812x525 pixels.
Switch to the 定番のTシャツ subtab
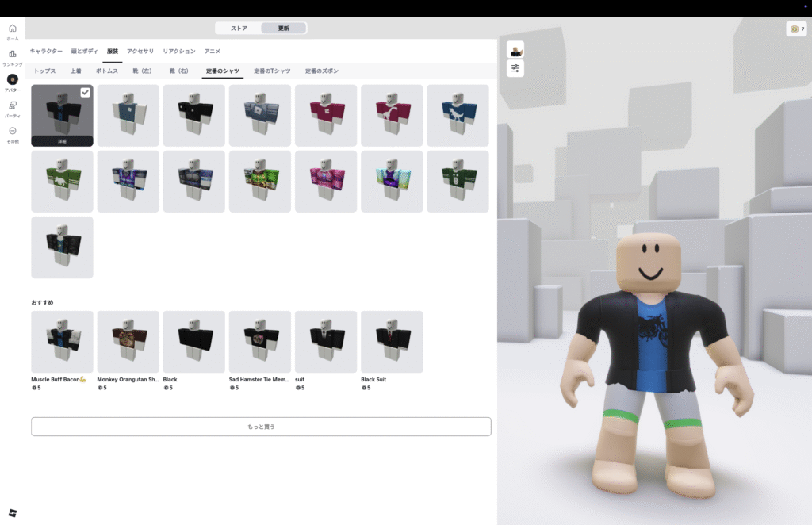coord(270,71)
